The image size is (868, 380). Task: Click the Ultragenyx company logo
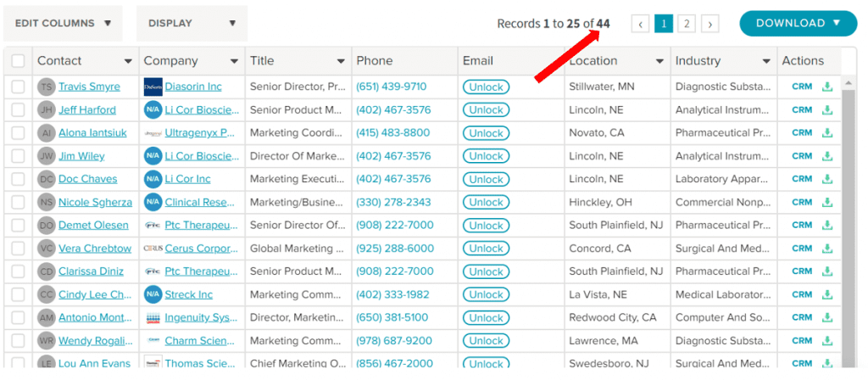tap(153, 133)
